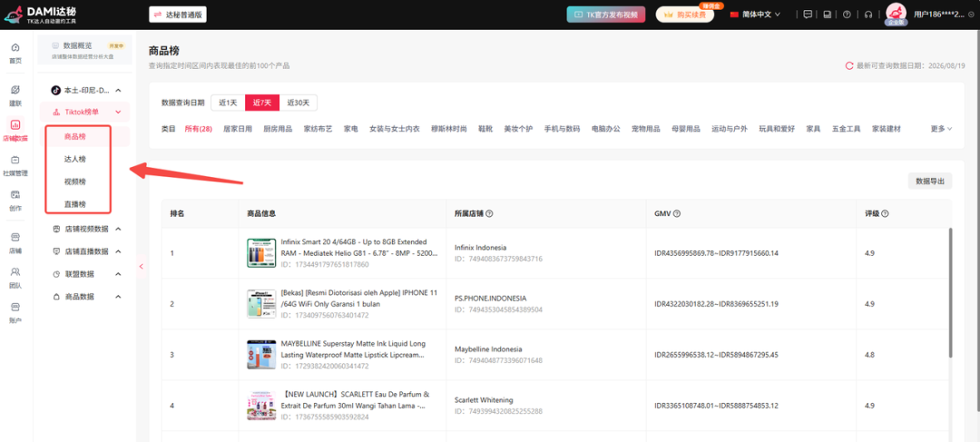Click the 排名 column header
Viewport: 980px width, 442px height.
point(177,214)
